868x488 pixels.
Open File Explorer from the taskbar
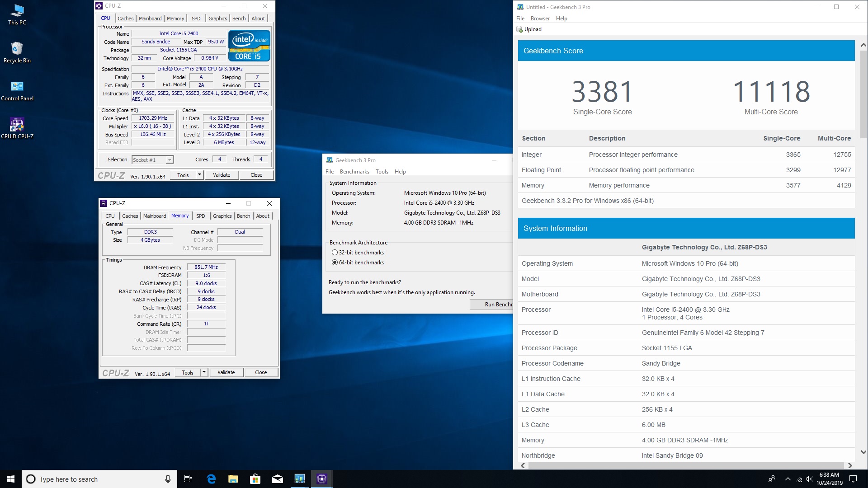(233, 479)
